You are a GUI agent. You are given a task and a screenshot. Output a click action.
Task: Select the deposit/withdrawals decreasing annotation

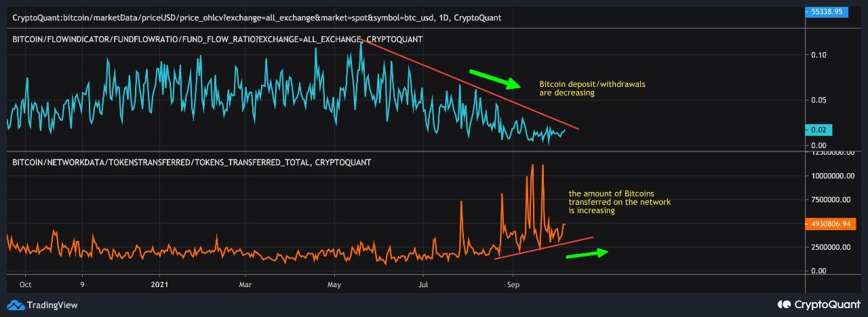coord(592,88)
